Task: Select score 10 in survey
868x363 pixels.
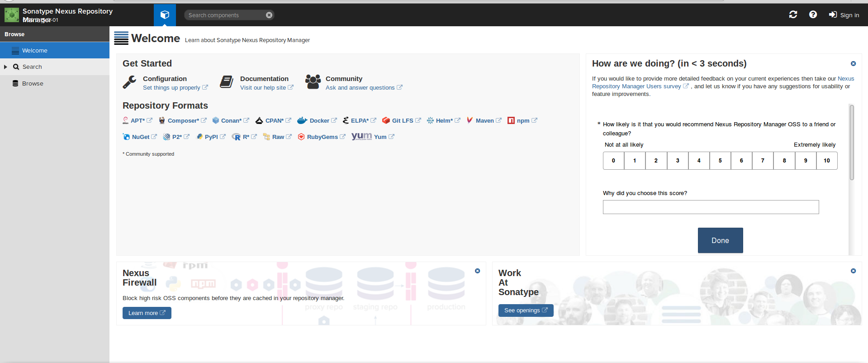Action: pos(827,161)
